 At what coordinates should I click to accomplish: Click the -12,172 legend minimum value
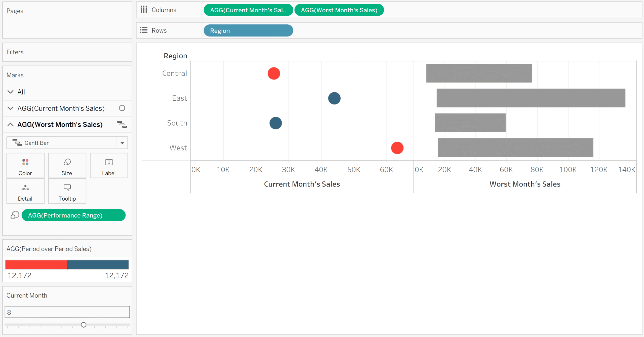18,275
